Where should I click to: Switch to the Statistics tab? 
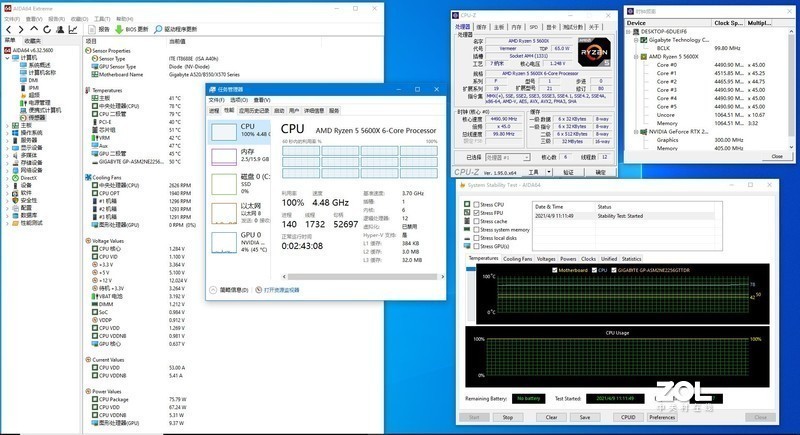click(x=632, y=258)
